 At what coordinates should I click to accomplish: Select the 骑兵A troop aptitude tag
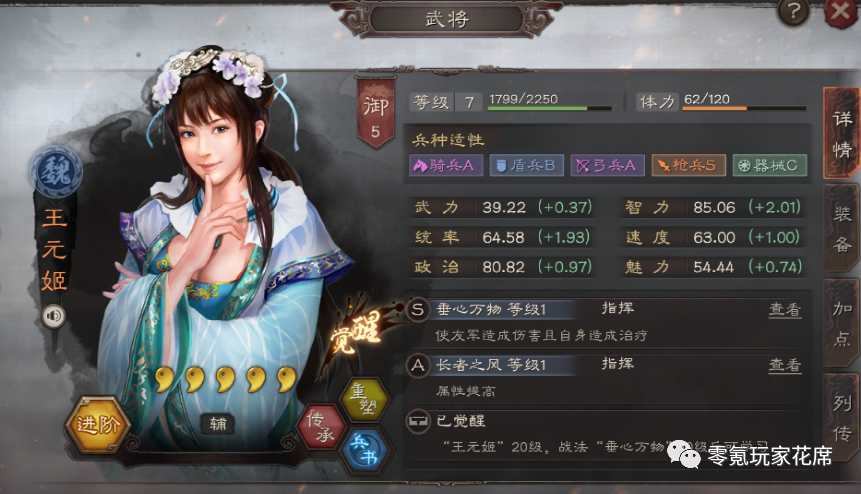(446, 165)
